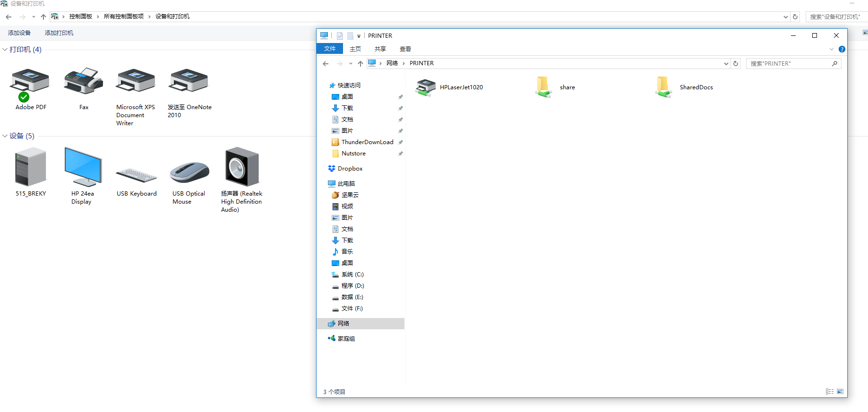
Task: Open the address history dropdown in 设备和打印机 window
Action: (x=786, y=17)
